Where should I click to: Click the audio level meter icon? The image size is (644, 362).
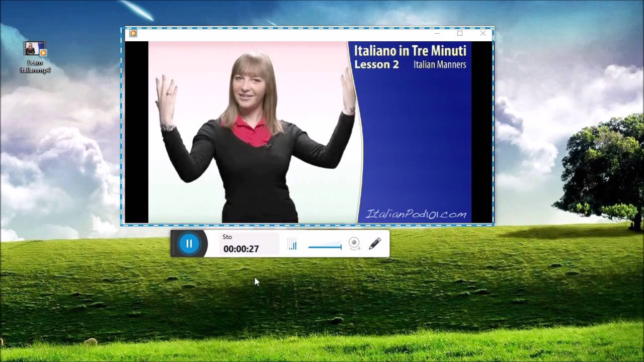tap(292, 244)
